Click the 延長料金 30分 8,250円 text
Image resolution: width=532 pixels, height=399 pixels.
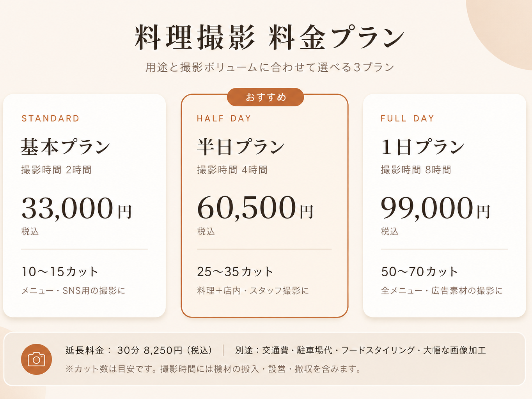click(x=139, y=350)
